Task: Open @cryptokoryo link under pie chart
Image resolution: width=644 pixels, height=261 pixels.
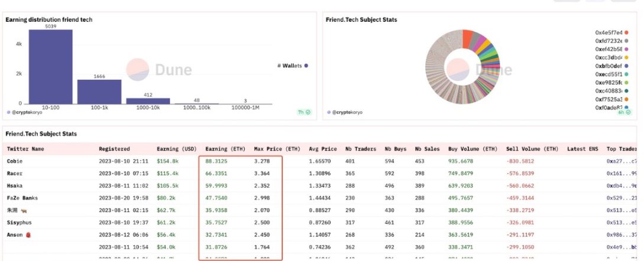Action: click(348, 112)
